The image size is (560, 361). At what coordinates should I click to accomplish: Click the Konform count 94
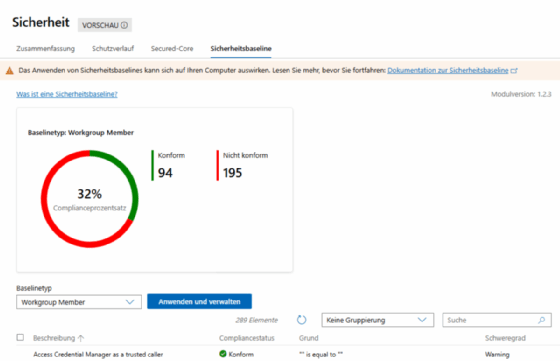165,173
